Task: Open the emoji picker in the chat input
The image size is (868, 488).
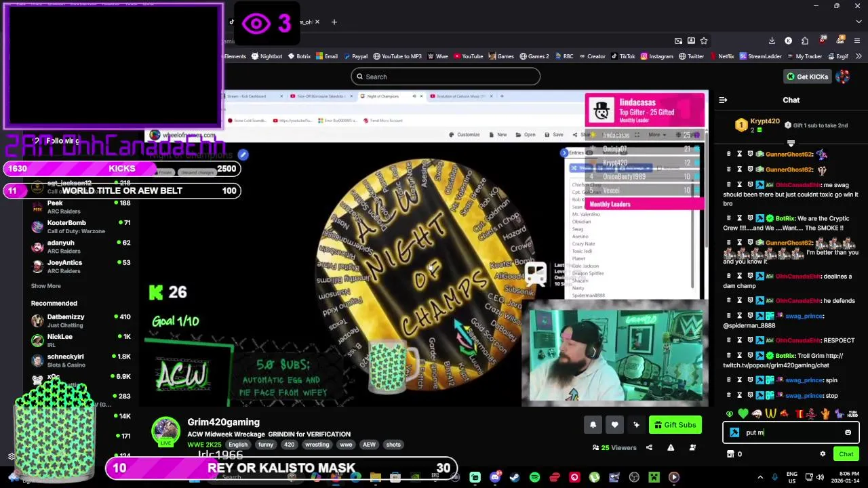Action: (848, 432)
